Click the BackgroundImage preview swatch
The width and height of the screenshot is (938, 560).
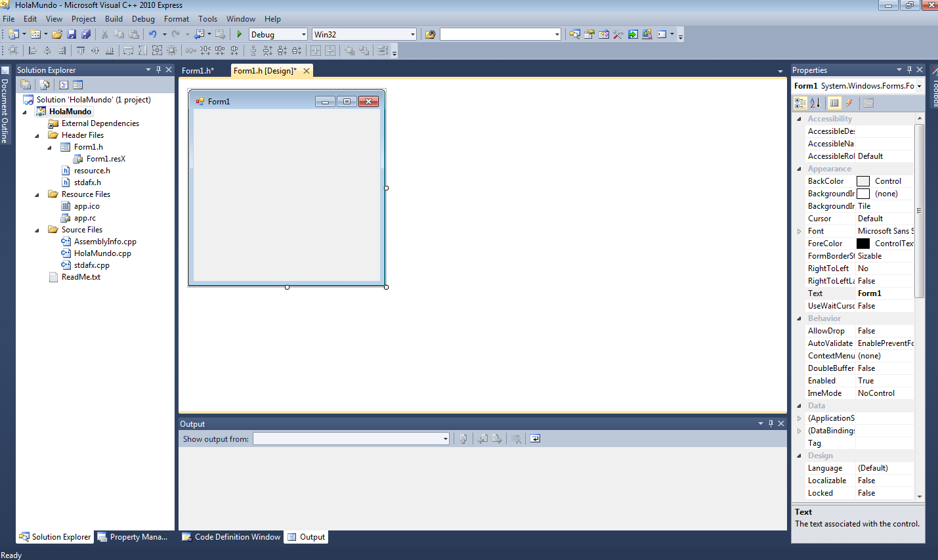click(x=863, y=194)
